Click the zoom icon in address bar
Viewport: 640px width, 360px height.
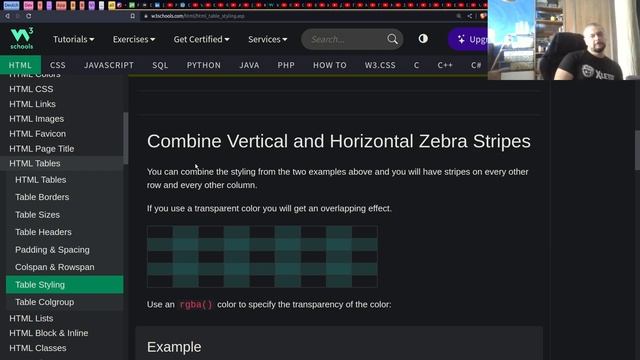click(x=459, y=16)
